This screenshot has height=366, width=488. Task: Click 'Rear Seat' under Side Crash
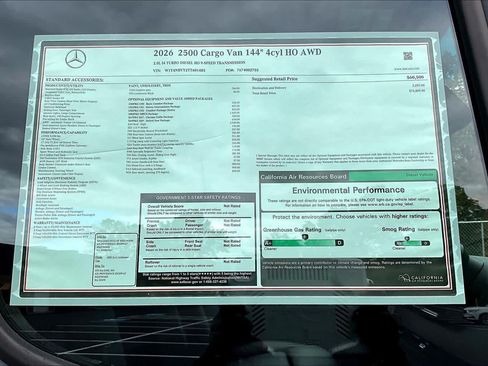(193, 246)
